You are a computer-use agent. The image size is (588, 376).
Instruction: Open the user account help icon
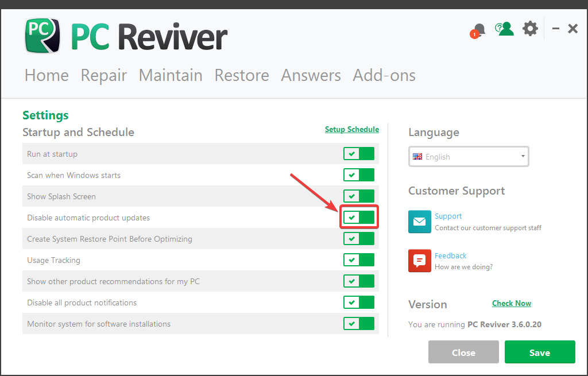[x=505, y=29]
